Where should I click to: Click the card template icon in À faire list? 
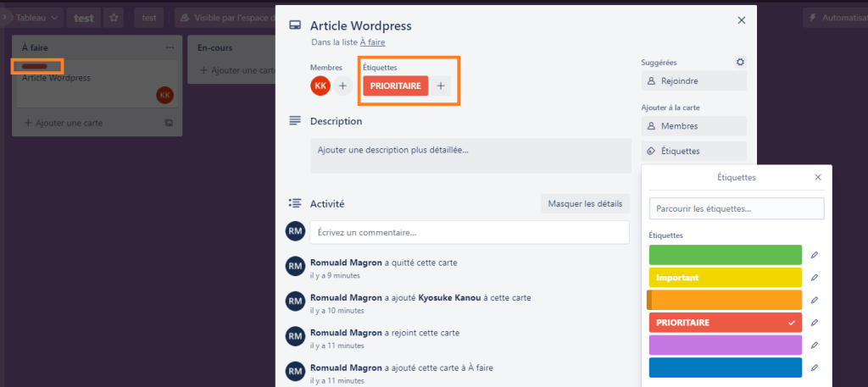coord(169,123)
